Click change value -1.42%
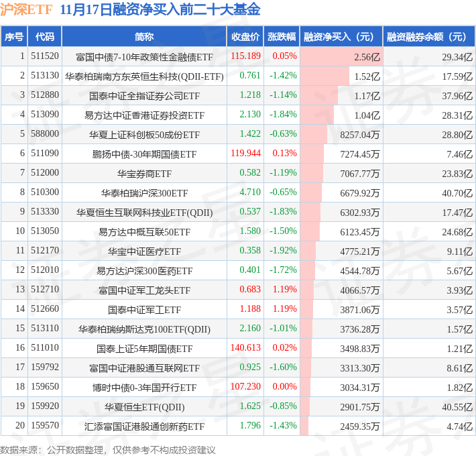This screenshot has height=456, width=476. [x=283, y=76]
